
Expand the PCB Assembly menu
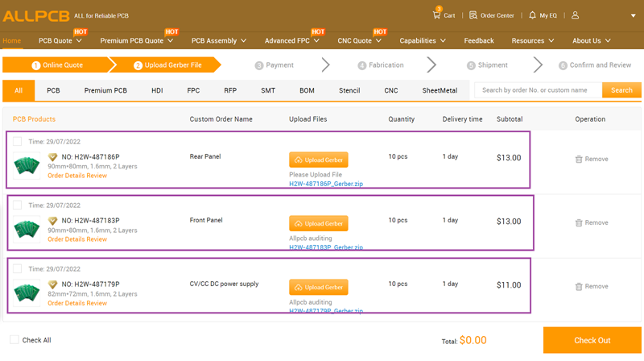[x=219, y=41]
